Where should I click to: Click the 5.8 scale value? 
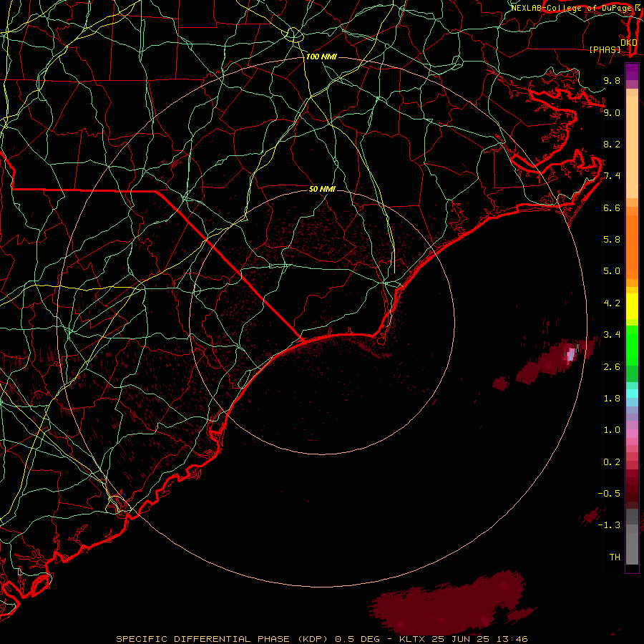coord(612,240)
